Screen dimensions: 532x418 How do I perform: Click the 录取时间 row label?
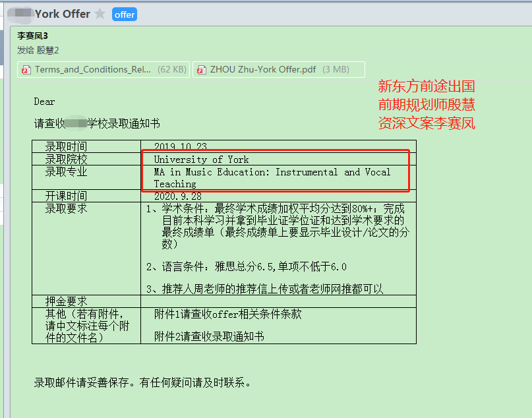[x=66, y=146]
